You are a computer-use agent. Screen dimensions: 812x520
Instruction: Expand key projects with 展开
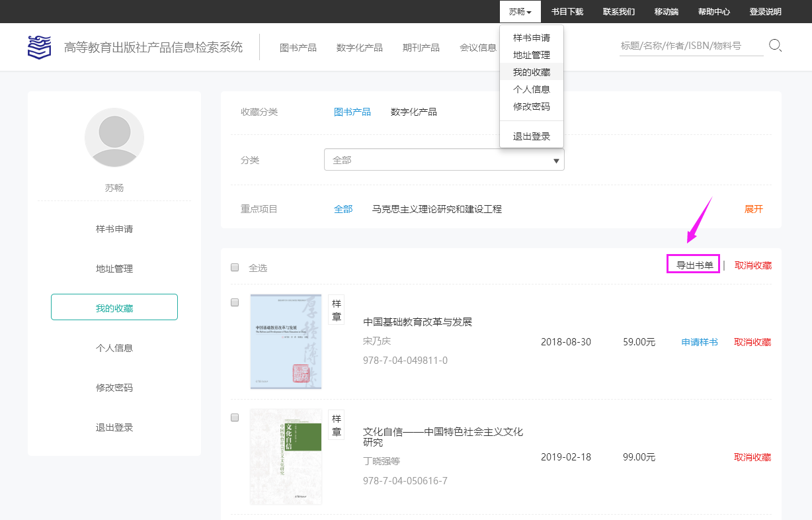(x=753, y=209)
